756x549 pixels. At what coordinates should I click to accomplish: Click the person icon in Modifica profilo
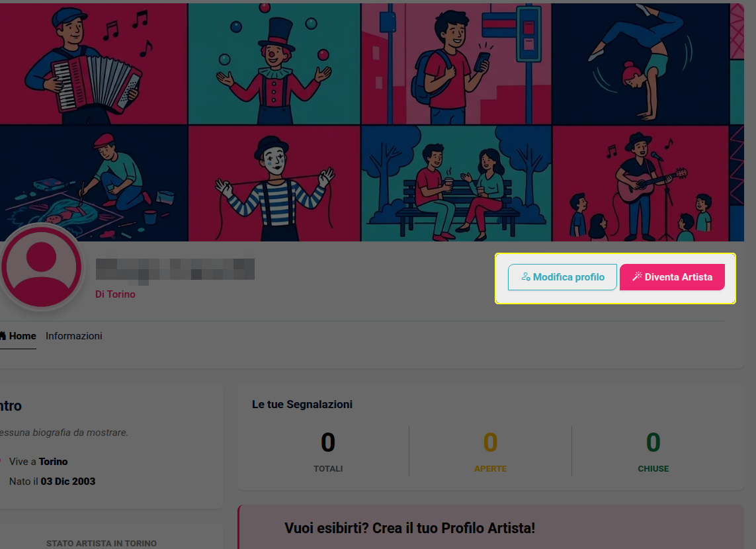(526, 276)
